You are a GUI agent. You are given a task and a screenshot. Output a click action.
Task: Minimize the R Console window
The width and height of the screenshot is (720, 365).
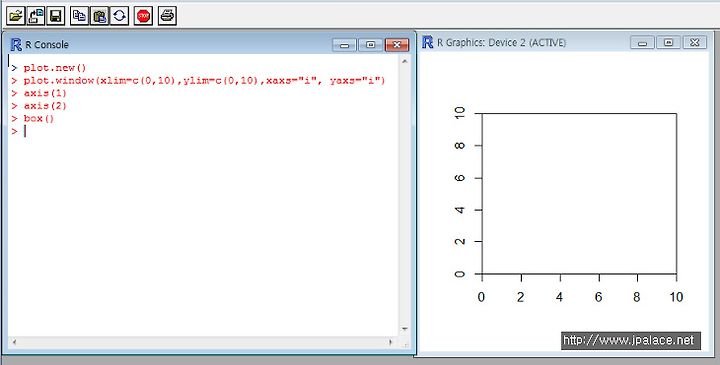coord(344,45)
